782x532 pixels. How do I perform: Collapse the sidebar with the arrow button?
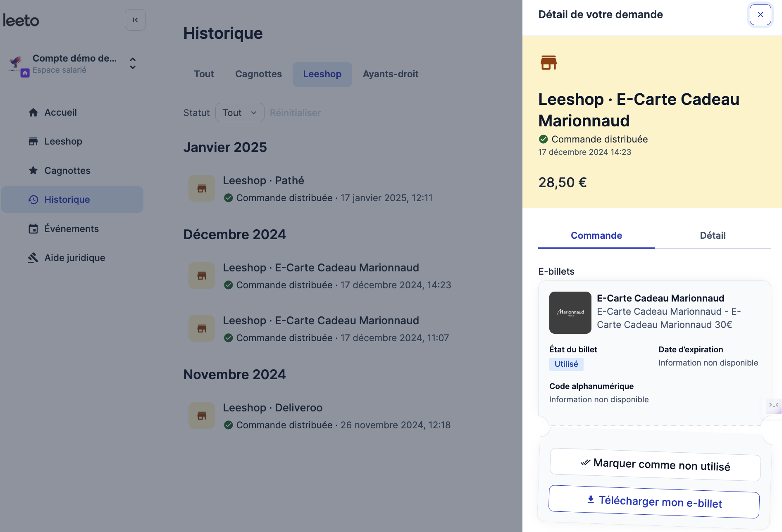135,20
